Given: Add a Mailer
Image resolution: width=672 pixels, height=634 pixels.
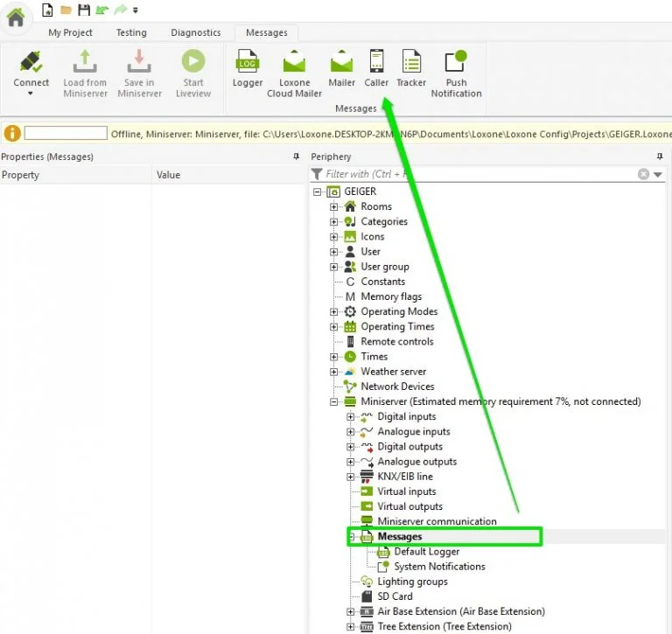Looking at the screenshot, I should coord(341,68).
